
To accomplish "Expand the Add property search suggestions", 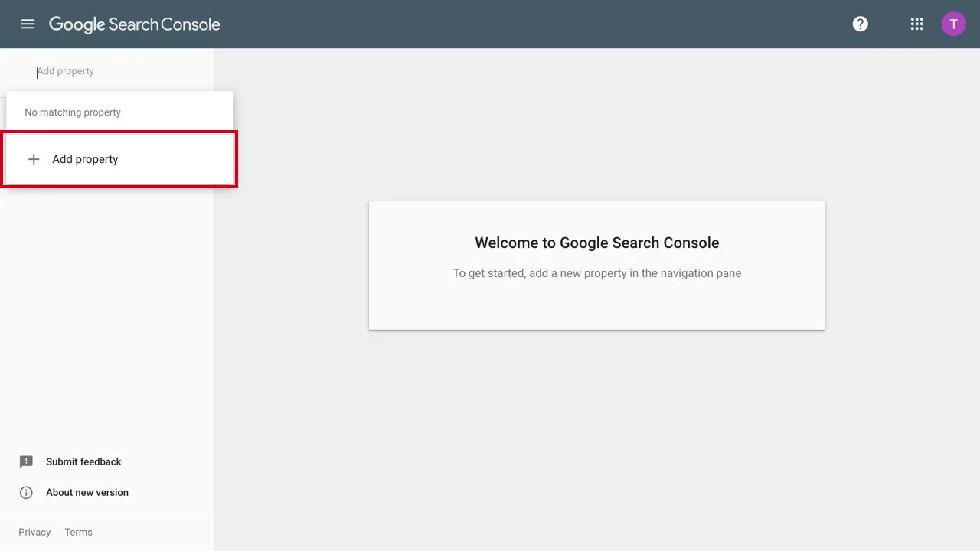I will pos(107,71).
